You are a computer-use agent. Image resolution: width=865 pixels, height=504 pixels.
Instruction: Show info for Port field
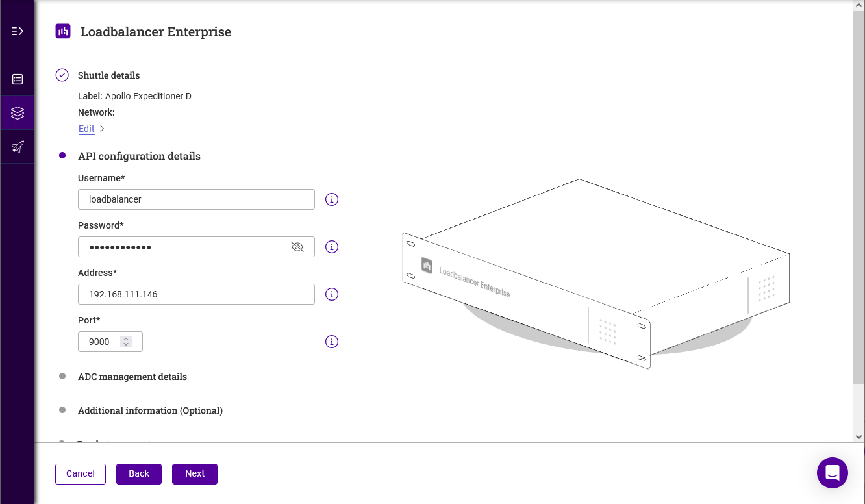[332, 342]
